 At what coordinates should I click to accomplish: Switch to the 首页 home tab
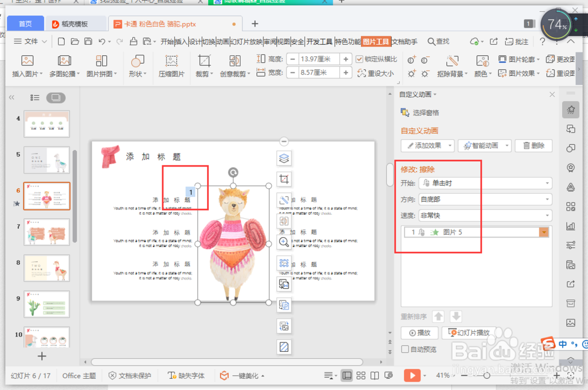(x=25, y=24)
